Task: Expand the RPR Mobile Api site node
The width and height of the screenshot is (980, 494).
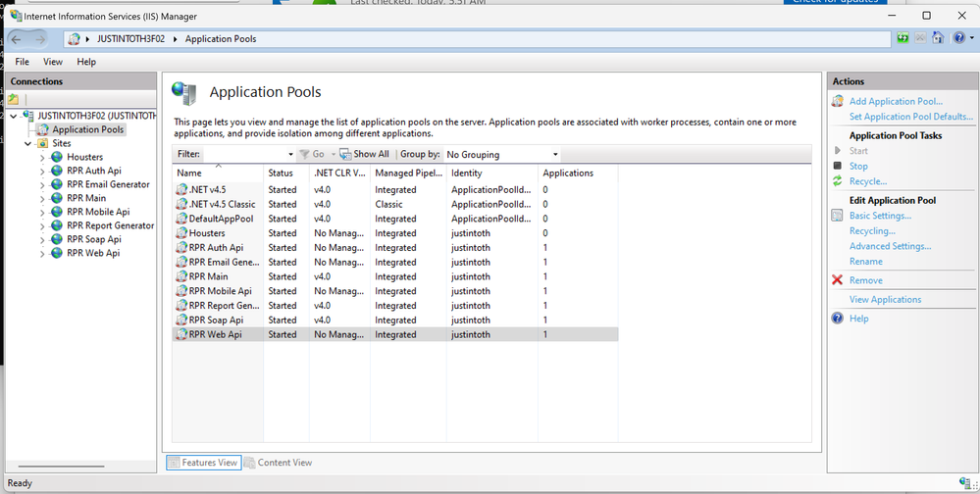Action: pos(42,212)
